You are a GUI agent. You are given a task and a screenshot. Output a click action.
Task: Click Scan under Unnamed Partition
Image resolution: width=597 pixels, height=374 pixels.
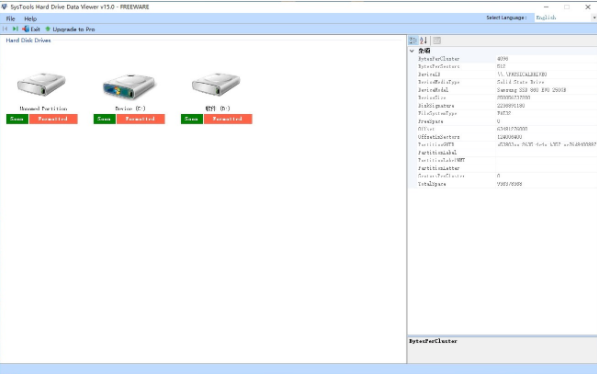coord(17,119)
